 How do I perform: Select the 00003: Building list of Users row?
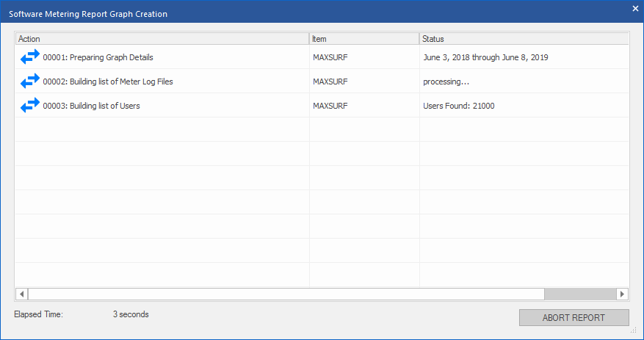[322, 106]
